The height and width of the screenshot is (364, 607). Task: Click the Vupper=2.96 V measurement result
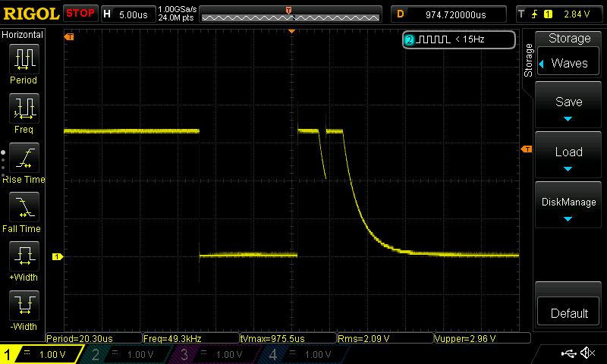point(483,338)
